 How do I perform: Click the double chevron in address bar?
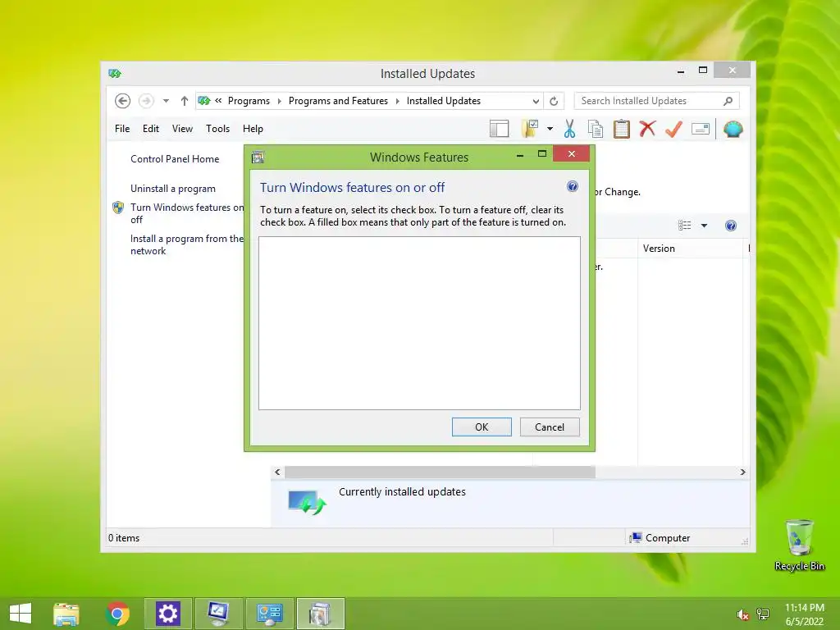218,100
